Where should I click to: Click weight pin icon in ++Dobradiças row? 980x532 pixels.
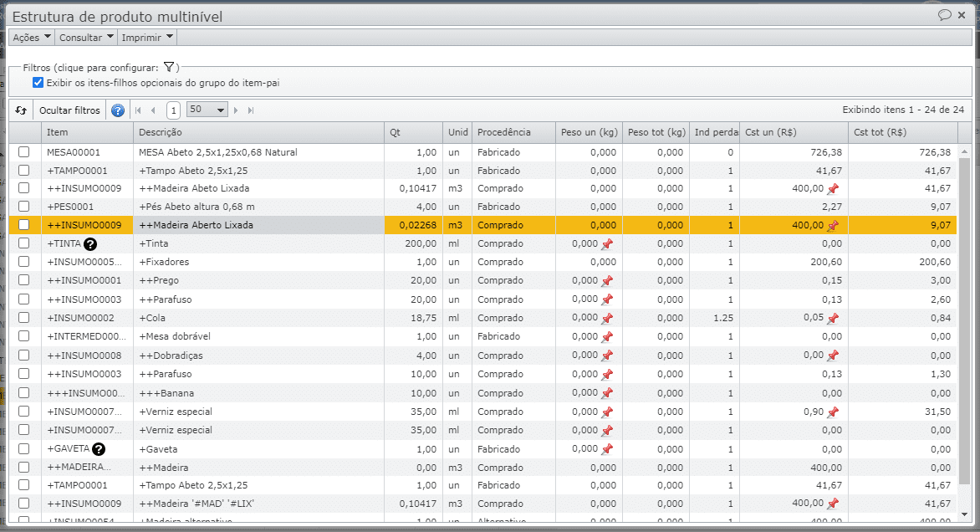(x=607, y=356)
